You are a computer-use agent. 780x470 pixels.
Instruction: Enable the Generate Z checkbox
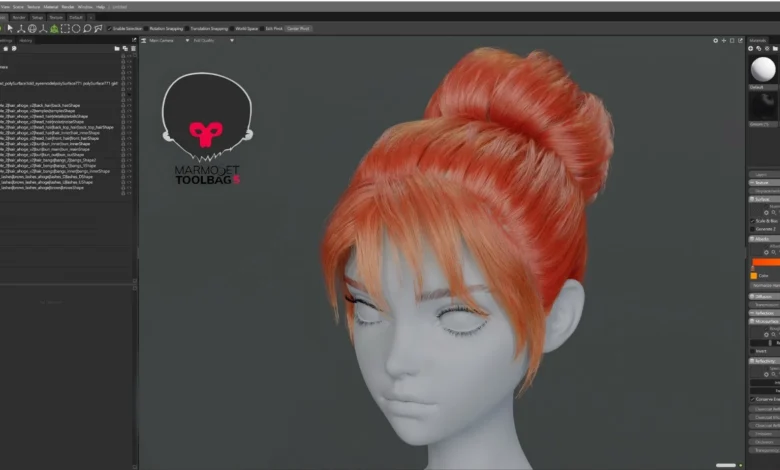(752, 229)
